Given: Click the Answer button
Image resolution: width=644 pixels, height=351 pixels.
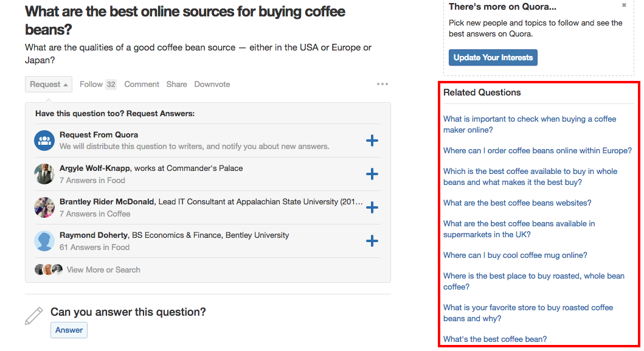Looking at the screenshot, I should pos(69,330).
